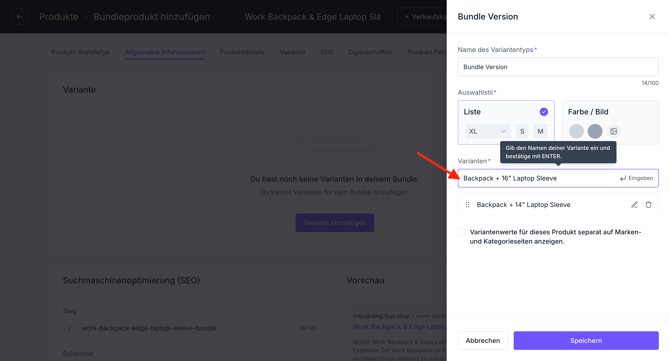Screen dimensions: 670x361
Task: Switch to Eigenschaften tab
Action: point(370,52)
